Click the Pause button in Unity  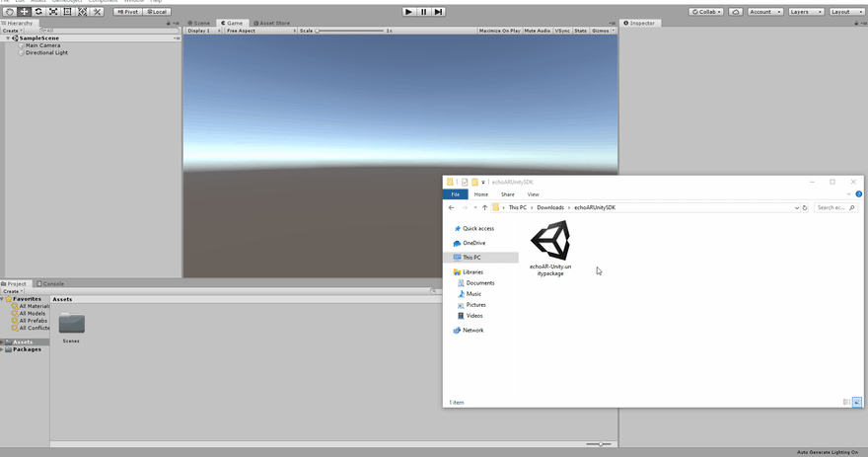(423, 12)
